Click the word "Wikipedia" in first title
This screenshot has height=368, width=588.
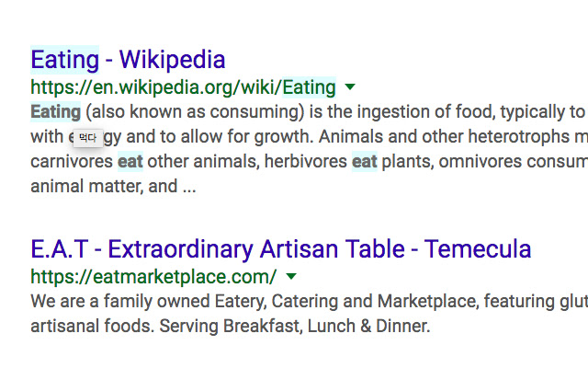172,60
